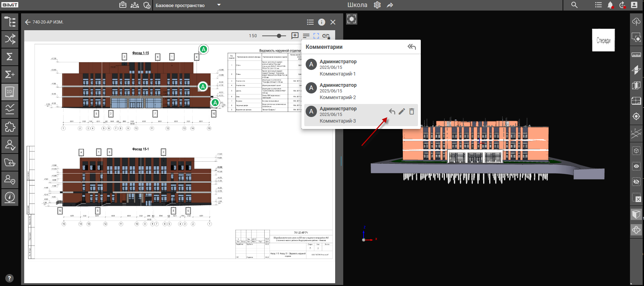The image size is (644, 286).
Task: Open the puzzle-piece plugins panel
Action: [x=10, y=127]
